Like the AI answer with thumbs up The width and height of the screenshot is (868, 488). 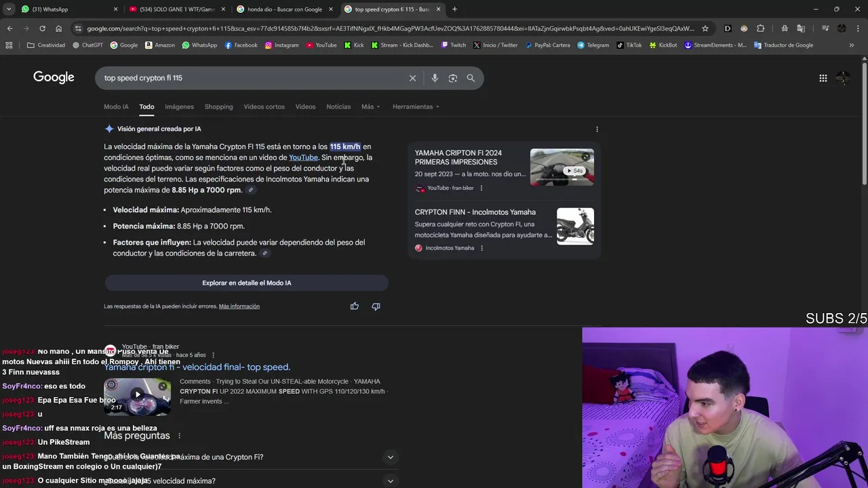point(354,306)
